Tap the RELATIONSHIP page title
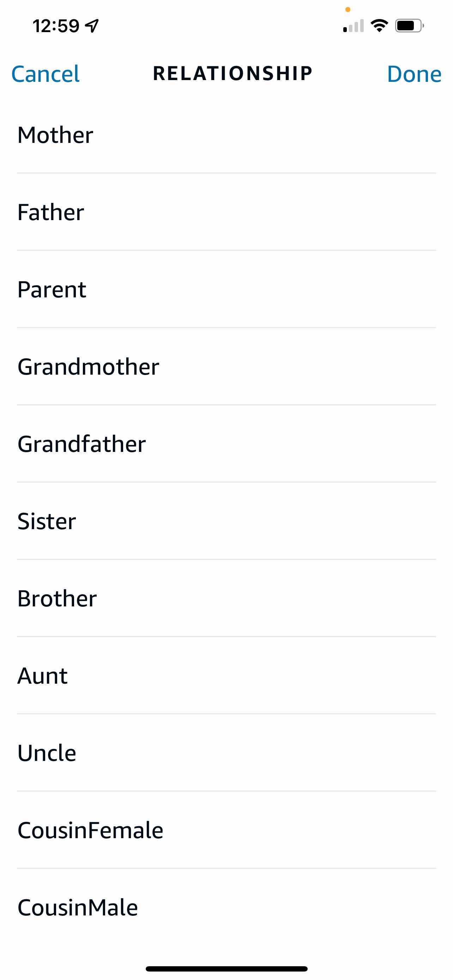This screenshot has height=980, width=453. point(232,73)
